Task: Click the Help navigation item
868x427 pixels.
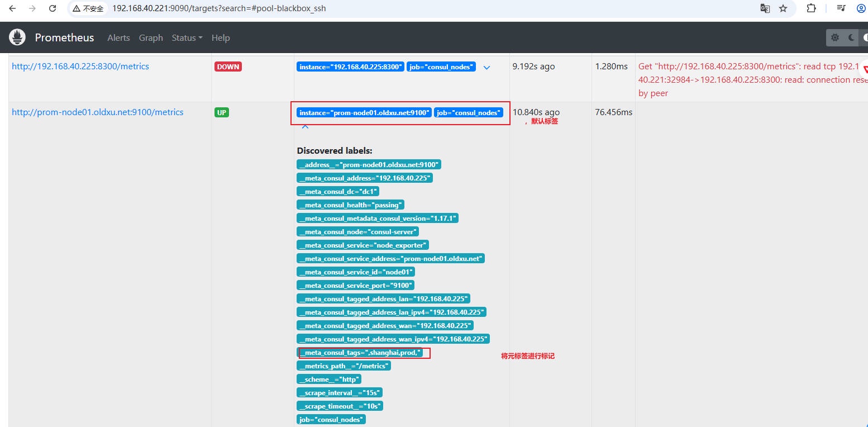Action: [x=221, y=37]
